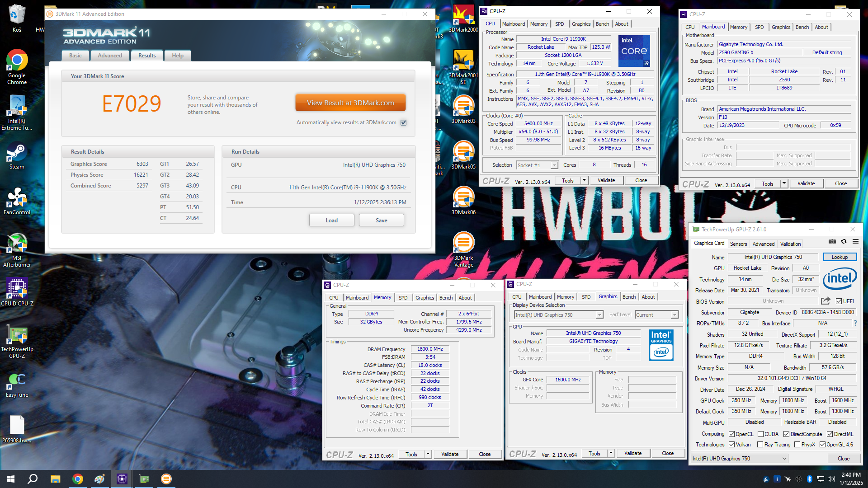Open GPU selection dropdown at the bottom of GPU-Z
This screenshot has height=488, width=868.
click(739, 459)
